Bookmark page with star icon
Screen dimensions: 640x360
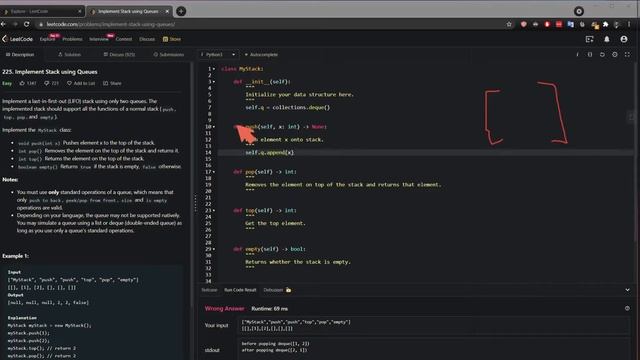click(x=509, y=24)
